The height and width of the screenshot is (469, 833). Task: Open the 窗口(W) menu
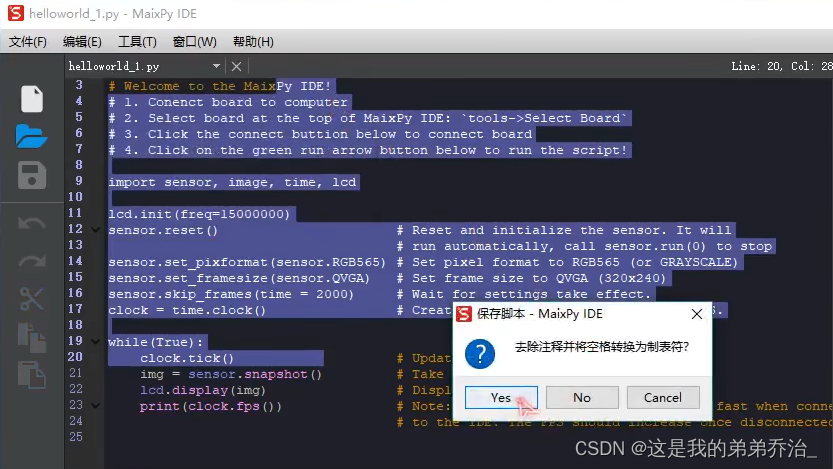[194, 41]
